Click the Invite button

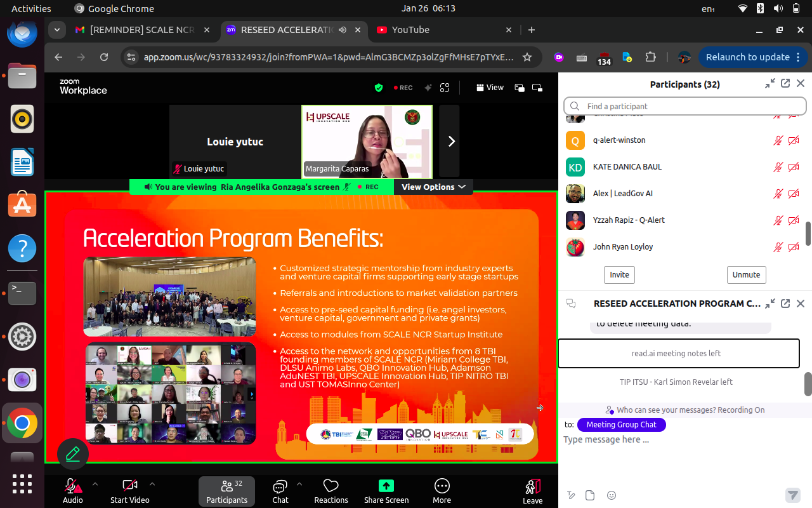[x=619, y=275]
